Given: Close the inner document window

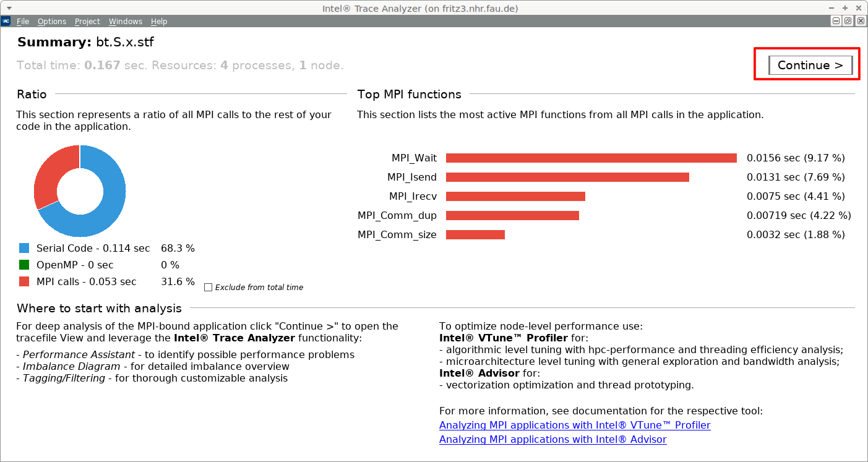Looking at the screenshot, I should (861, 21).
